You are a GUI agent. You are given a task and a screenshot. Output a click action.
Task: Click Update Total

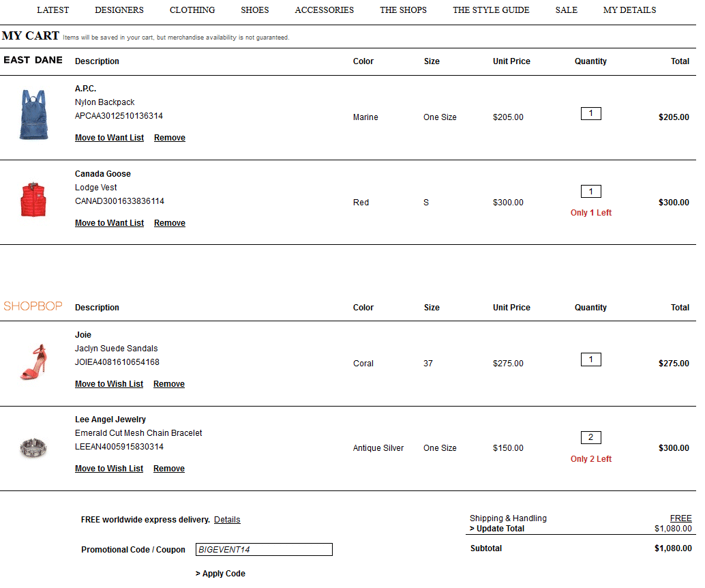pyautogui.click(x=497, y=529)
